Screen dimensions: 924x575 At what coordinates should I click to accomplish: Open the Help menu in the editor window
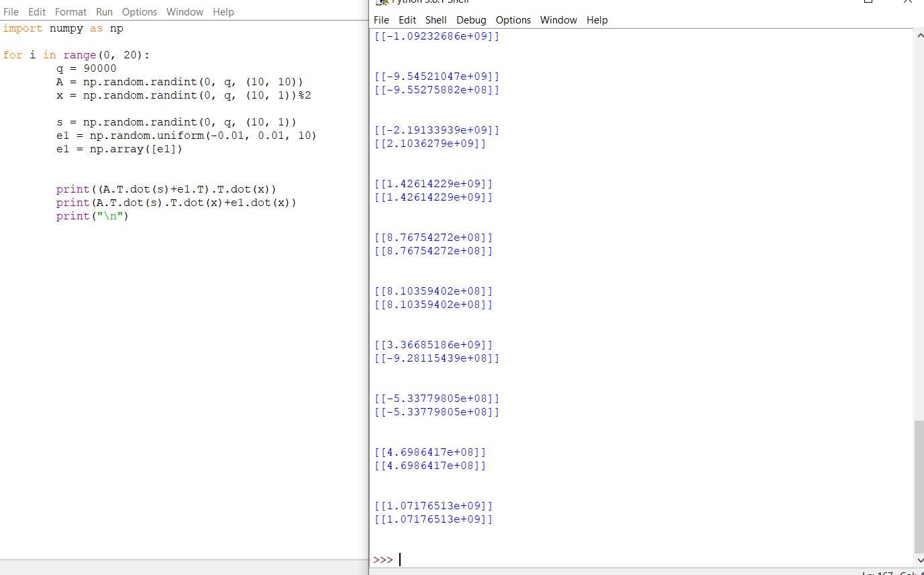coord(223,11)
